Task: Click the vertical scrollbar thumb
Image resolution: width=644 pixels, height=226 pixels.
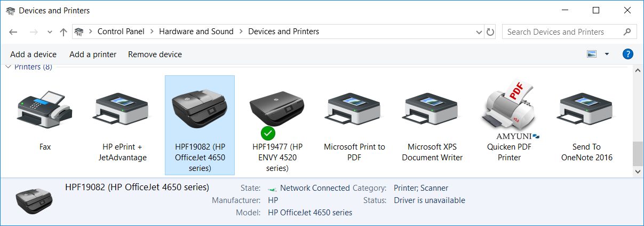Action: pyautogui.click(x=638, y=154)
